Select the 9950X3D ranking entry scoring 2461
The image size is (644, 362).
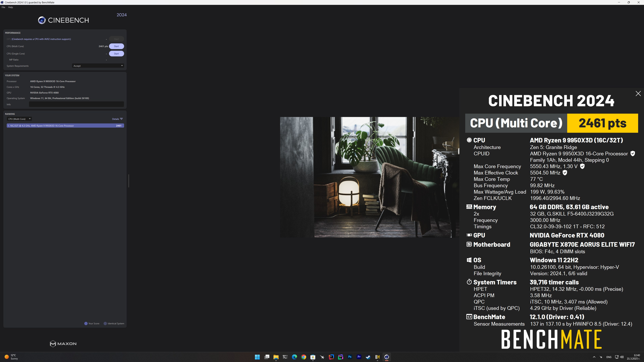tap(65, 126)
